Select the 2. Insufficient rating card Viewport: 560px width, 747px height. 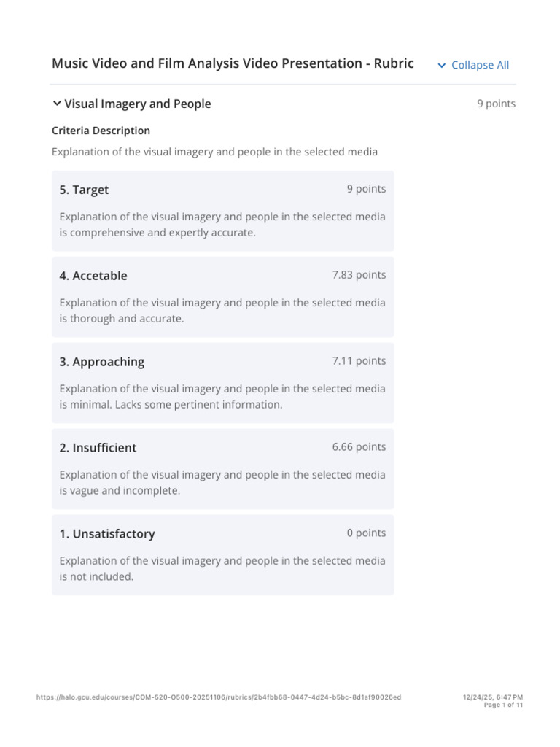point(223,469)
